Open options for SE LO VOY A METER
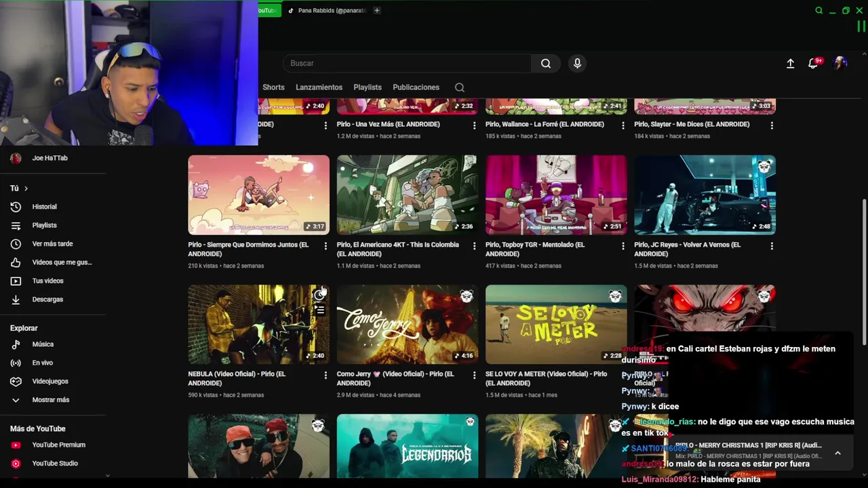The image size is (868, 488). pos(623,375)
